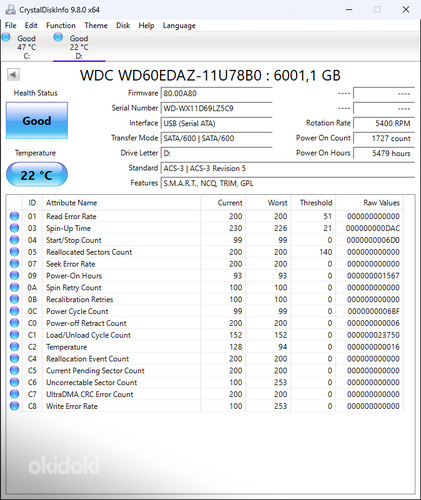
Task: Click status orb for Read Error Rate
Action: 14,216
